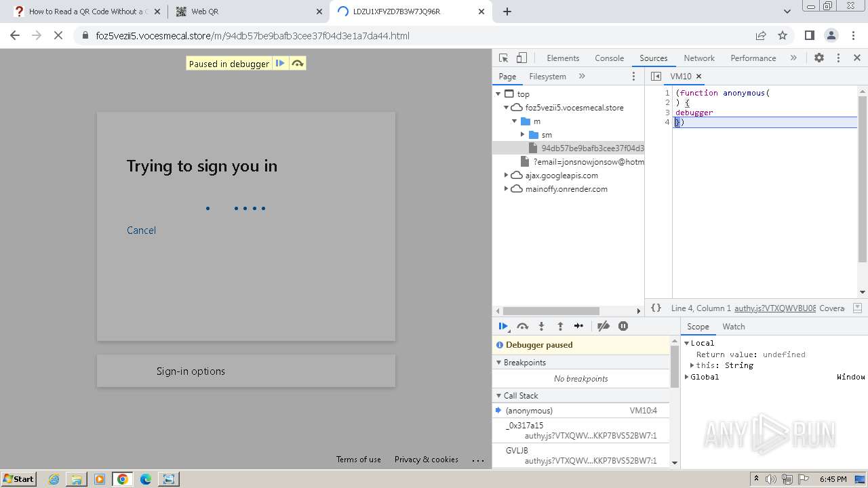This screenshot has height=488, width=868.
Task: Open page footer more options ellipsis
Action: [478, 460]
